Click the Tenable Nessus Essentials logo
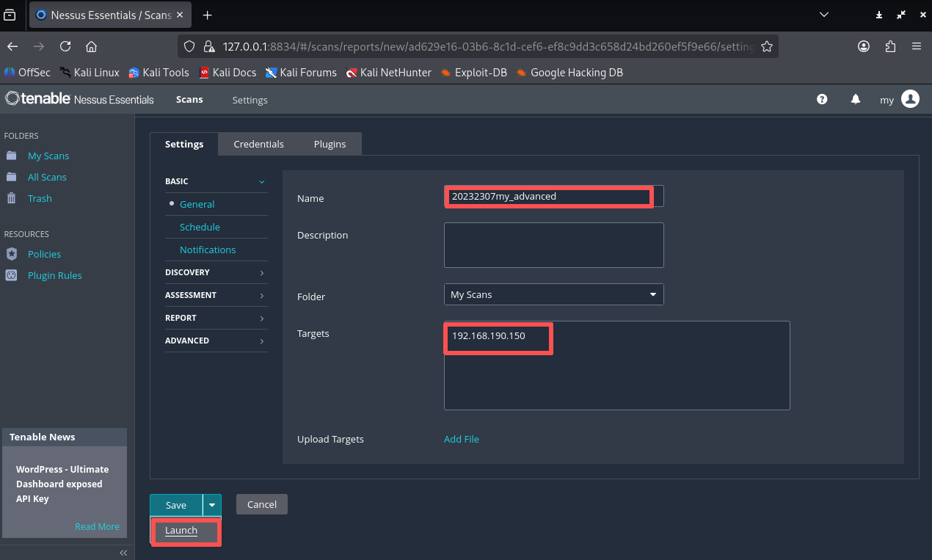 [x=79, y=99]
